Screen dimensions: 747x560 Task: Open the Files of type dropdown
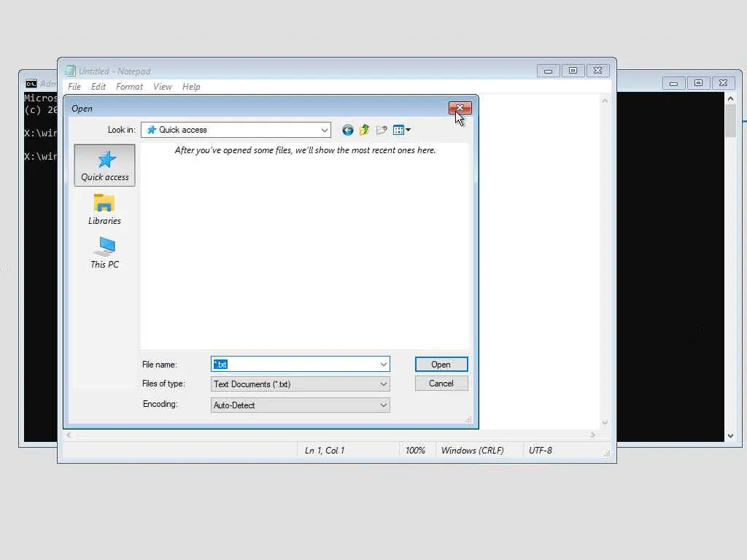tap(300, 384)
